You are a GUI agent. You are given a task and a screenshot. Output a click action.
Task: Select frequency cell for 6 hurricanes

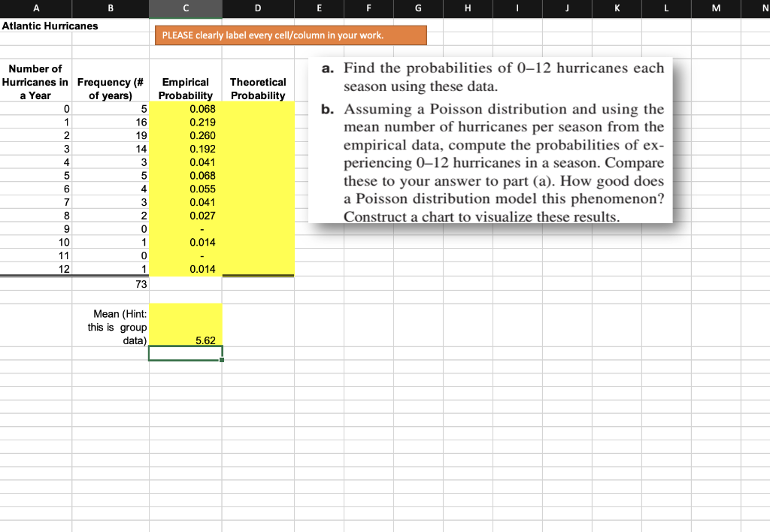point(111,189)
